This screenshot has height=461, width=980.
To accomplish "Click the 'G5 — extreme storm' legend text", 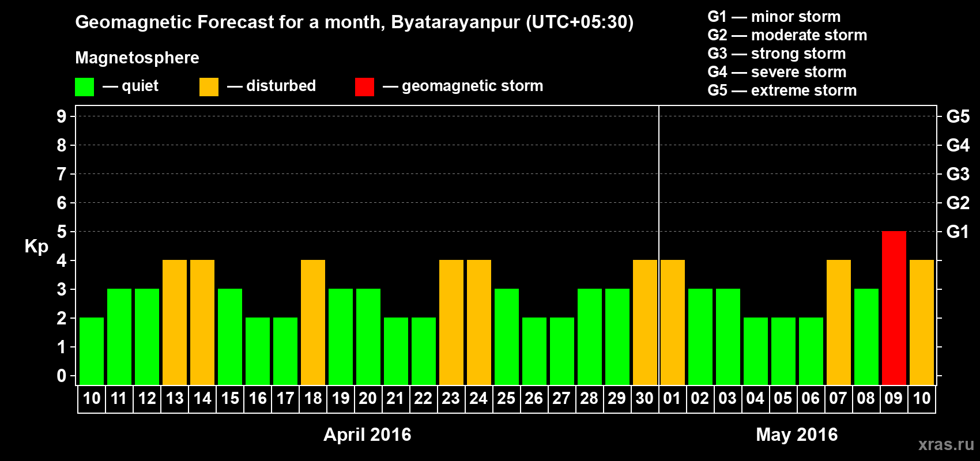I will pyautogui.click(x=782, y=90).
